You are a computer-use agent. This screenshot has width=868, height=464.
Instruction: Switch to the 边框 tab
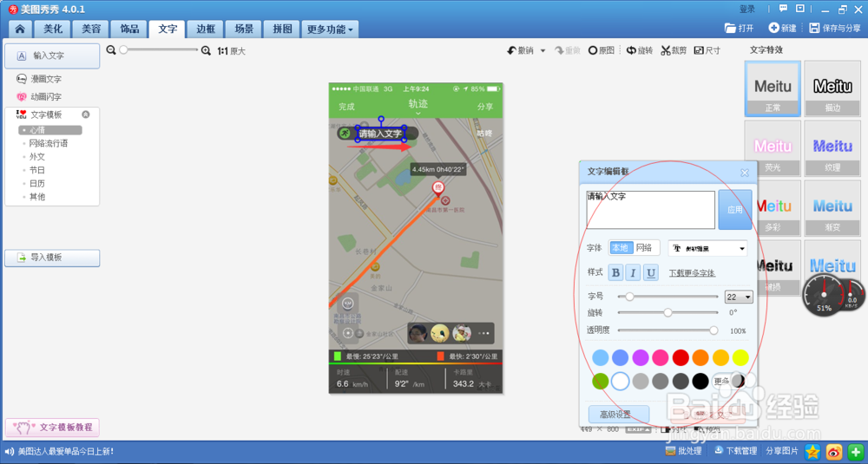206,29
